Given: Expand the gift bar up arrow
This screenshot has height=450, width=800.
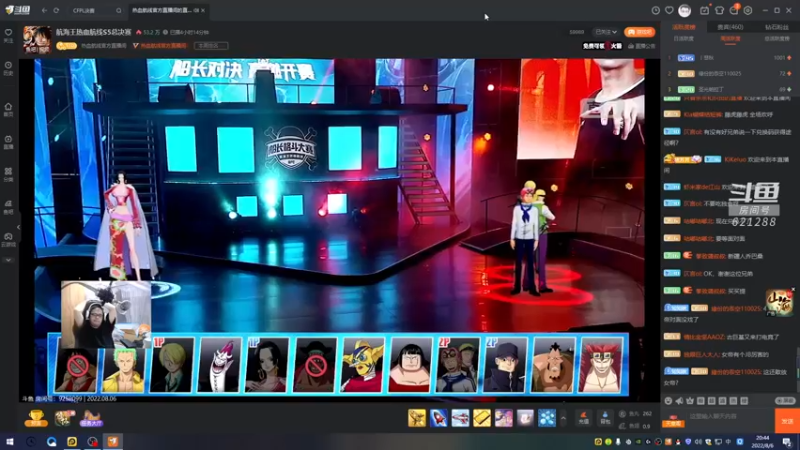Looking at the screenshot, I should [x=563, y=418].
